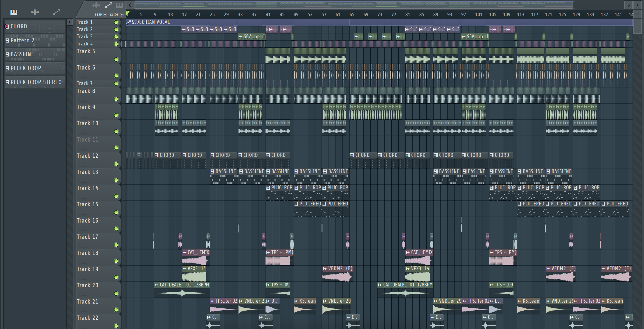644x329 pixels.
Task: Mute Track 18 with its green LED
Action: click(116, 261)
